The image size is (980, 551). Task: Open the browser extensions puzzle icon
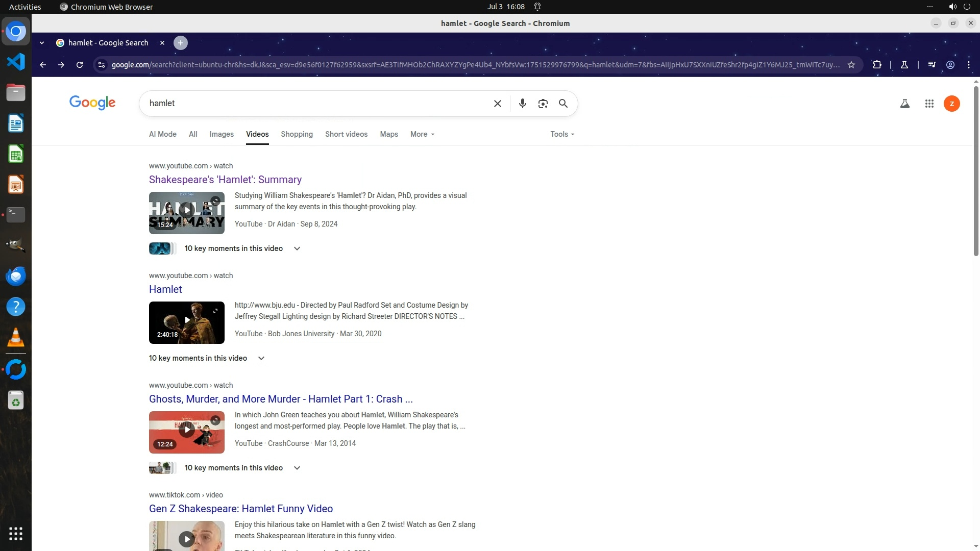877,65
